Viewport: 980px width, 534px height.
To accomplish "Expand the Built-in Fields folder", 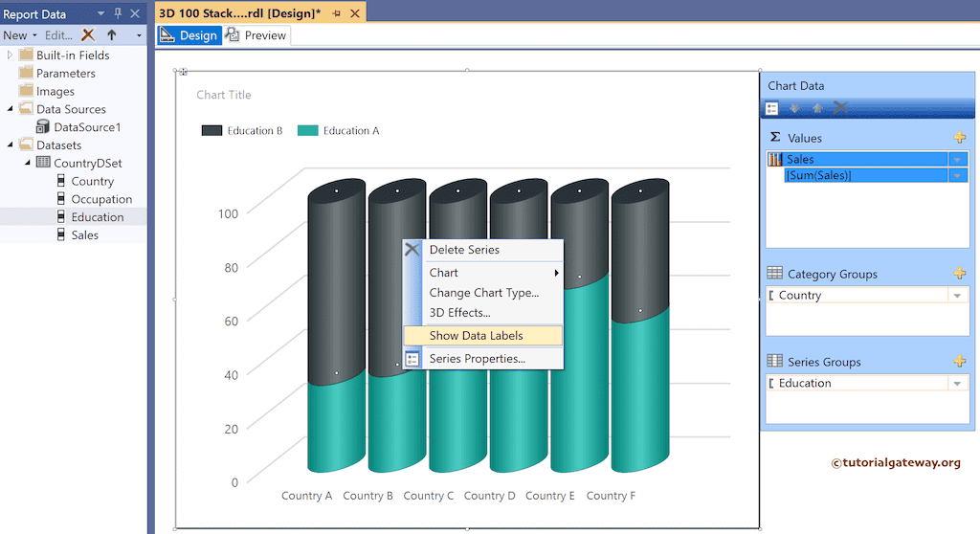I will [10, 55].
